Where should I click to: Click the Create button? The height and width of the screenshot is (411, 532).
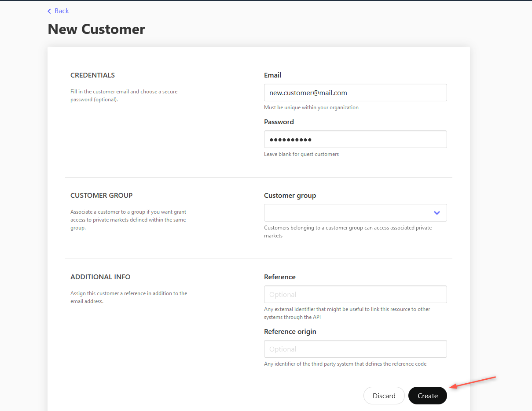tap(427, 396)
